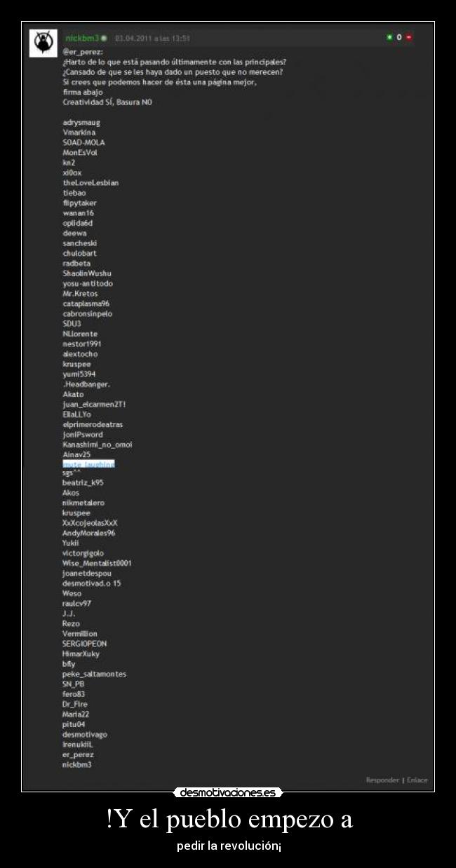Click the Enlace permalink
The height and width of the screenshot is (868, 456).
(x=417, y=780)
